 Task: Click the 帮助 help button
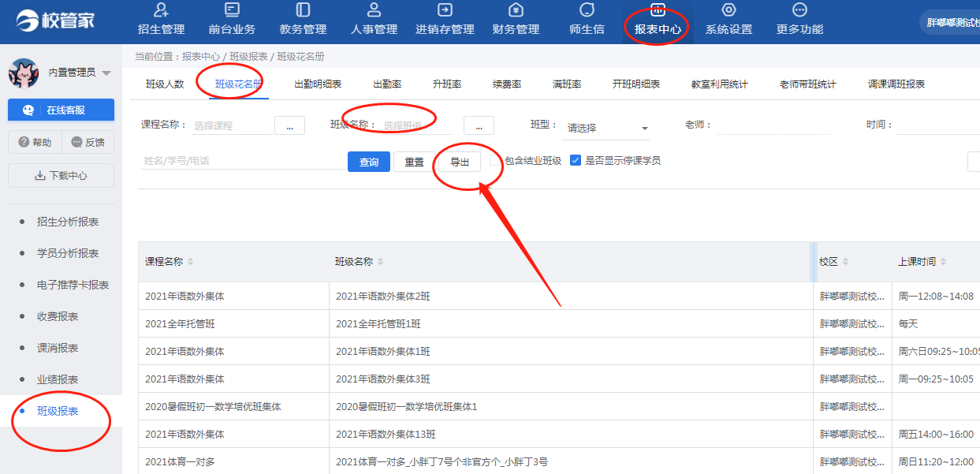(34, 142)
